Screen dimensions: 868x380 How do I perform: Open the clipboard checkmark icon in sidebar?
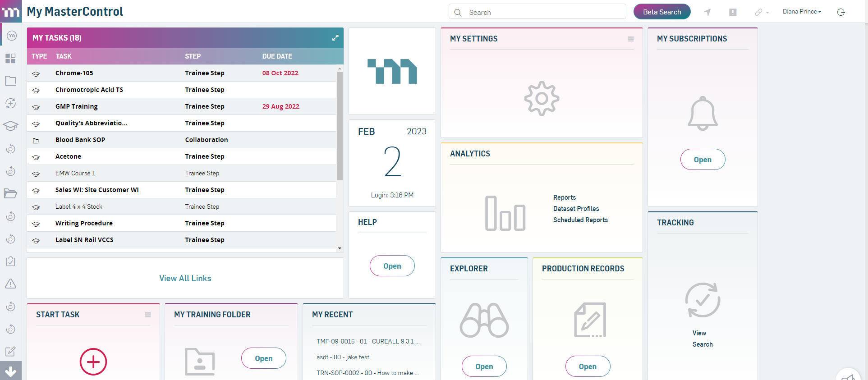[x=10, y=261]
